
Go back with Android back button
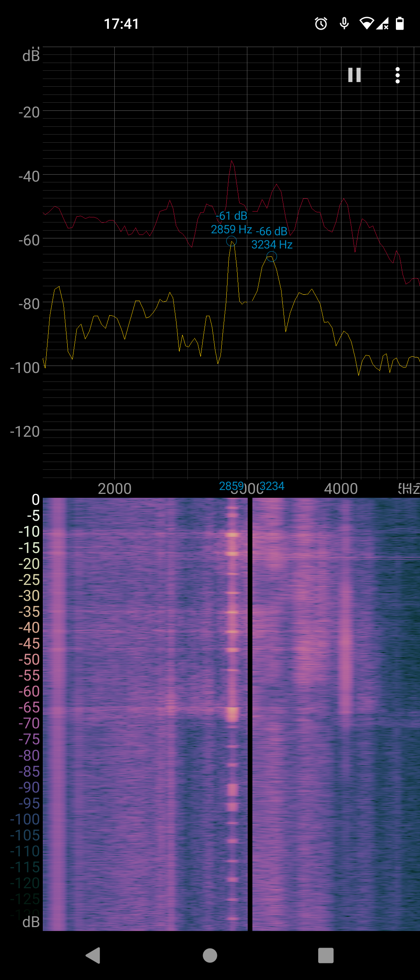point(93,955)
